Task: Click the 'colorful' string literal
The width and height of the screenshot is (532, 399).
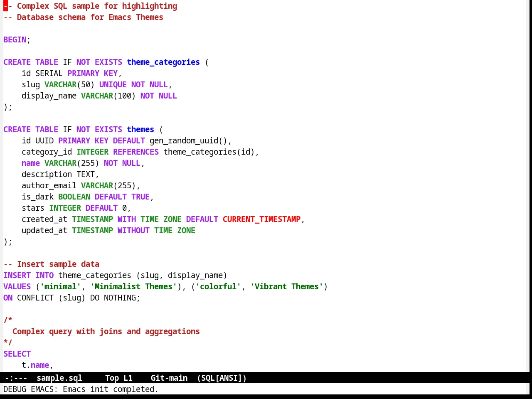Action: [x=218, y=286]
